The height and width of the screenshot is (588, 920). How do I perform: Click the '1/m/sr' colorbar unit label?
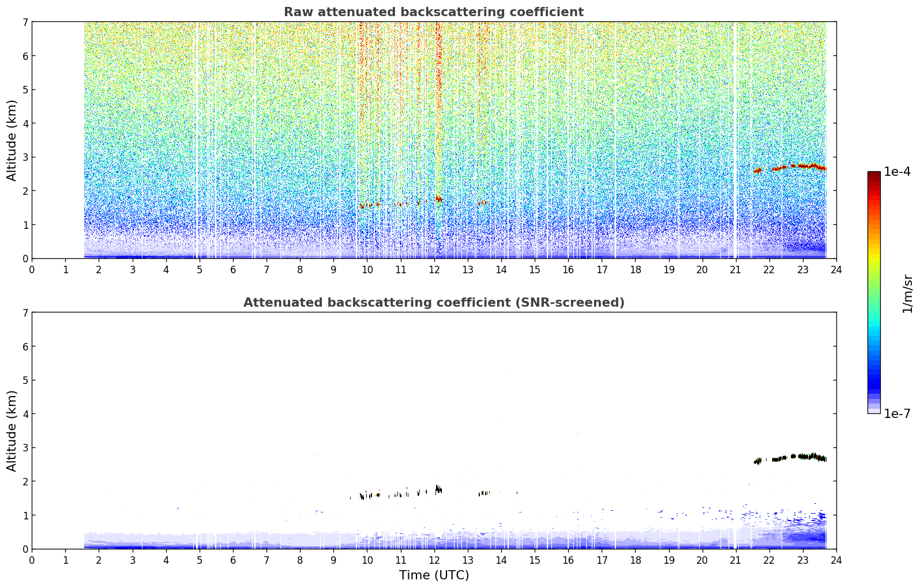(x=907, y=293)
